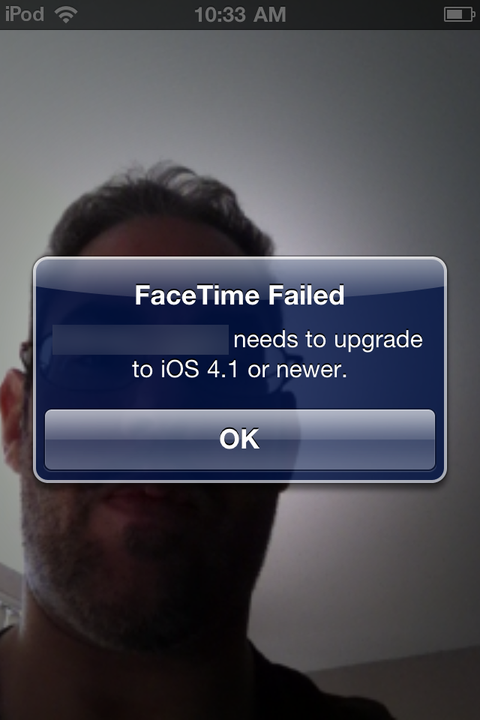
Task: Tap the 'to iOS 4.1 or newer.' line
Action: point(240,370)
